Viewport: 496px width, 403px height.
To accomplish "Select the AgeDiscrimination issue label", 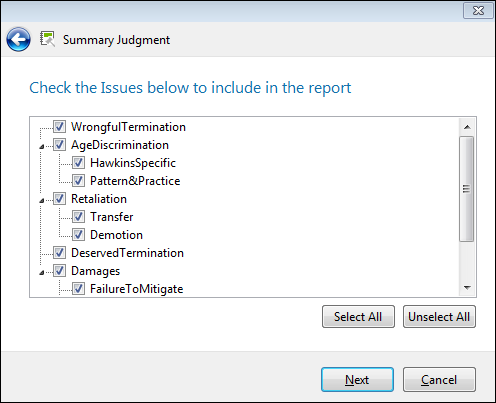I will click(x=120, y=145).
